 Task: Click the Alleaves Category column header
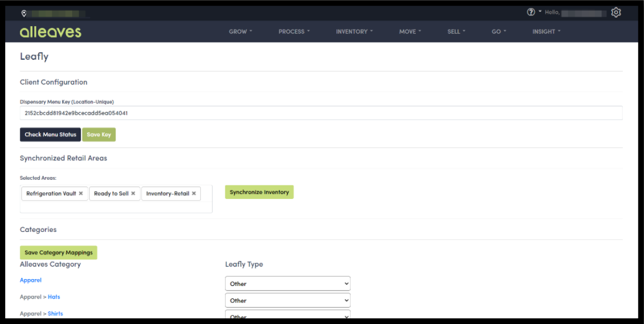pos(50,264)
